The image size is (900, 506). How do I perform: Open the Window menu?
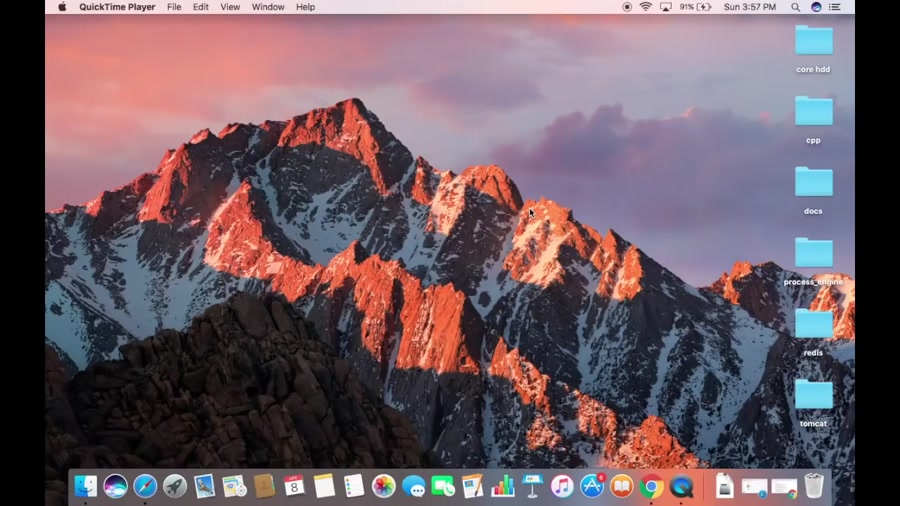268,7
